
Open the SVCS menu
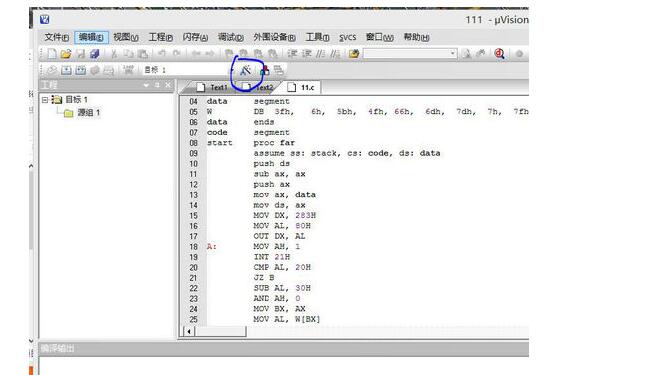pyautogui.click(x=348, y=38)
